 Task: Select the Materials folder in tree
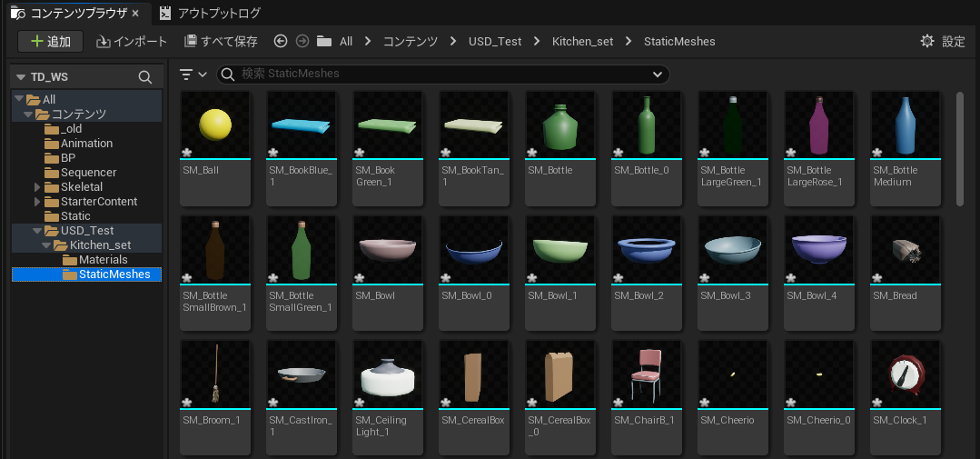pyautogui.click(x=103, y=260)
